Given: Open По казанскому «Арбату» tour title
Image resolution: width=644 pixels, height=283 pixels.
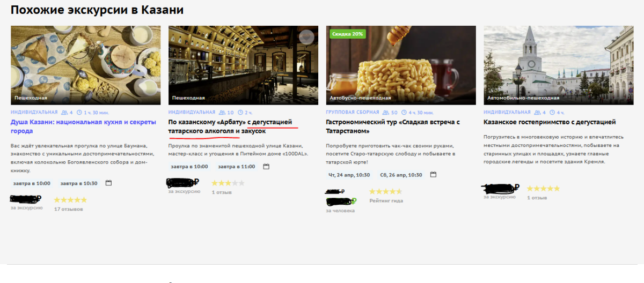Looking at the screenshot, I should pos(230,126).
